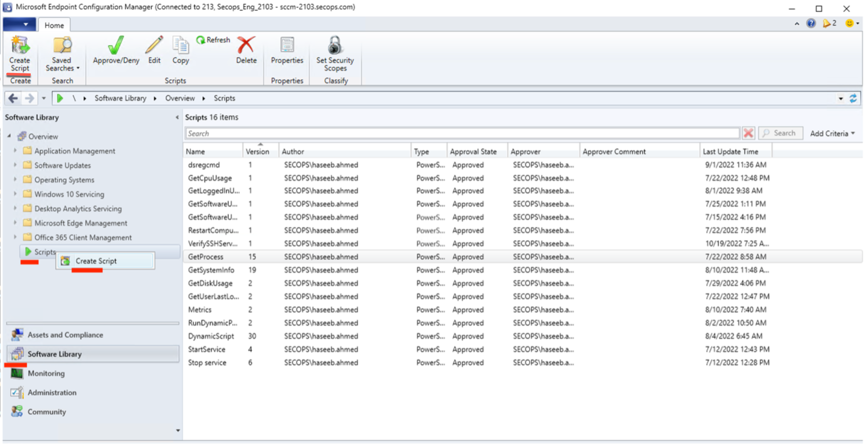Open workspace pane options arrow at bottom
The image size is (868, 446).
pyautogui.click(x=177, y=431)
